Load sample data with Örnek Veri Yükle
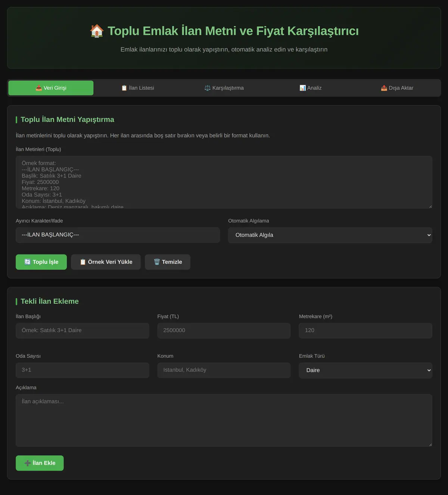Image resolution: width=448 pixels, height=495 pixels. (106, 262)
